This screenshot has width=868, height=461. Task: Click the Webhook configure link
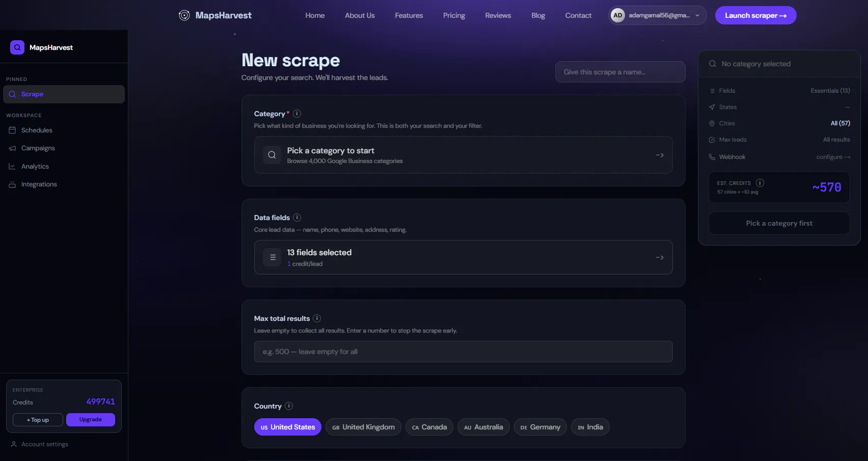(833, 157)
